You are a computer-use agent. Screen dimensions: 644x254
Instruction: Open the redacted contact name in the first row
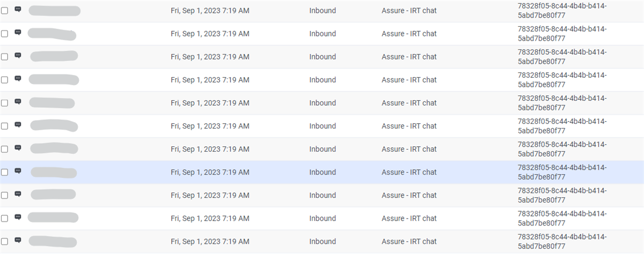[x=54, y=10]
